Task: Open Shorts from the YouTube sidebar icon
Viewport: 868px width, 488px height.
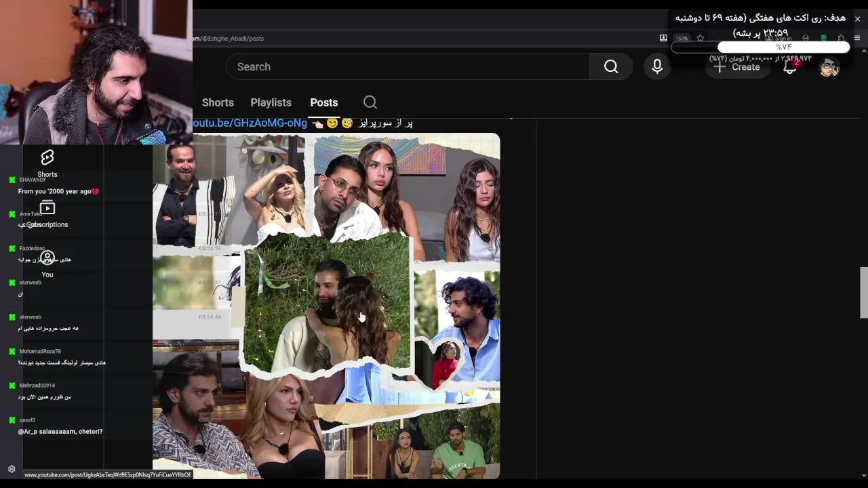Action: click(x=47, y=163)
